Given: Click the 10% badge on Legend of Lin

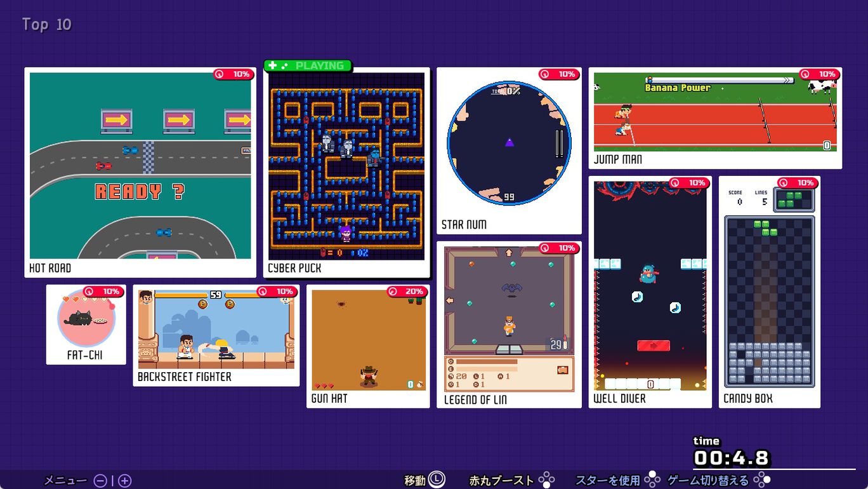Looking at the screenshot, I should point(559,248).
